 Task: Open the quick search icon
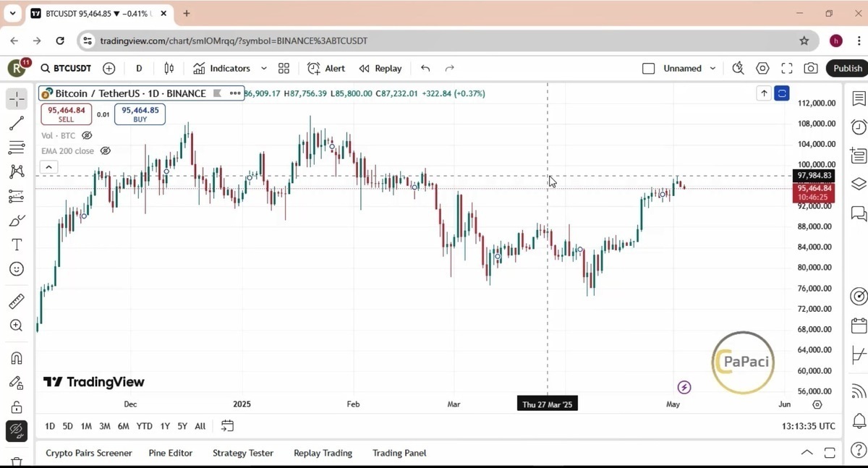coord(738,69)
